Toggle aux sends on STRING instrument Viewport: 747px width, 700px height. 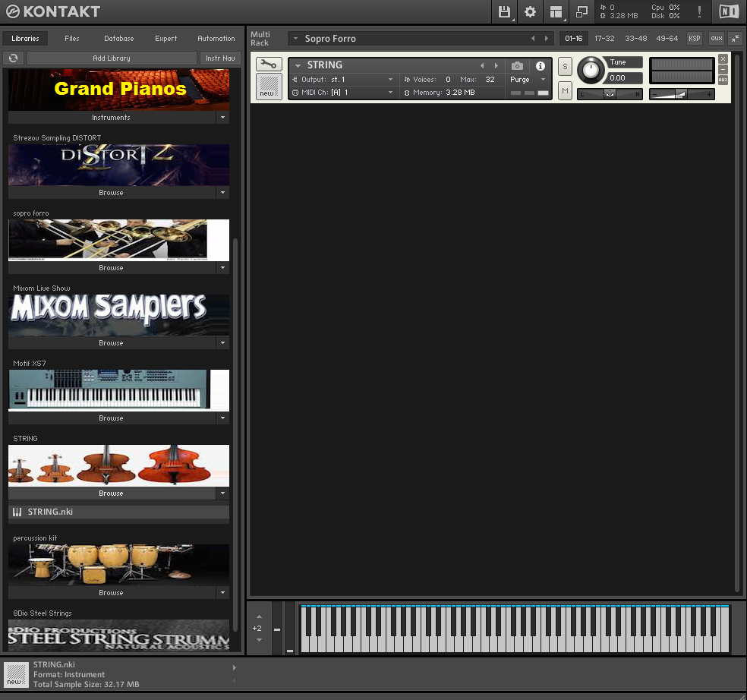click(723, 80)
